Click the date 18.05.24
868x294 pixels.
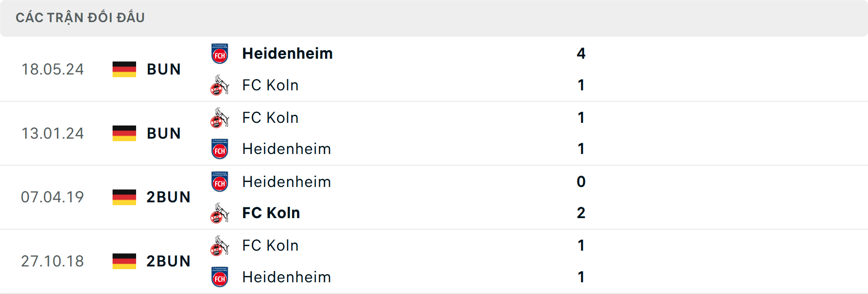point(52,69)
